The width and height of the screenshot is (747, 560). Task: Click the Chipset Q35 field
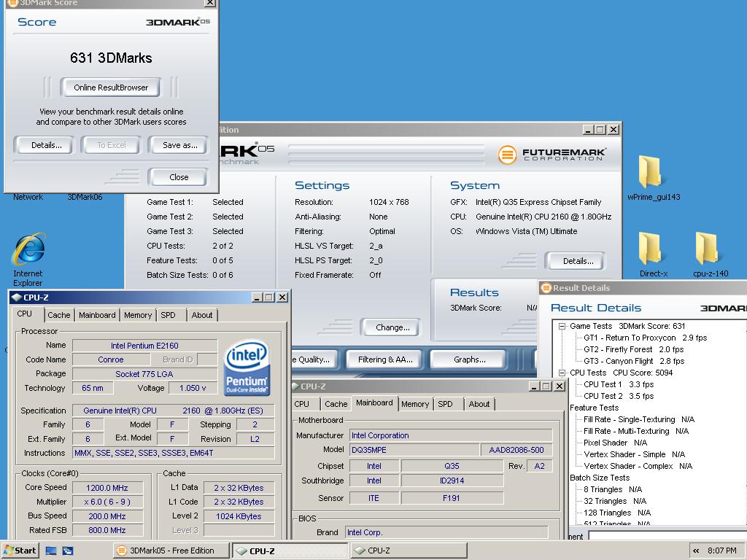coord(452,466)
